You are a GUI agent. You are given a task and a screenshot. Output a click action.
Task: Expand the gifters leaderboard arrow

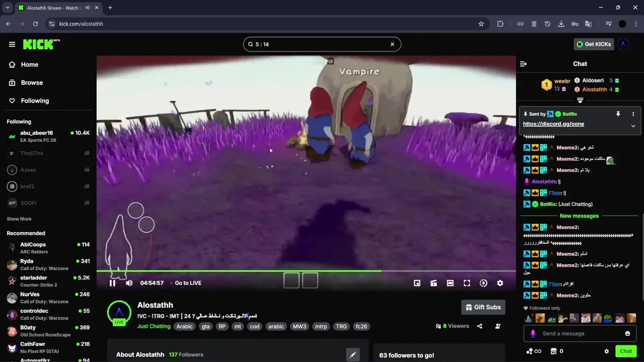[580, 101]
